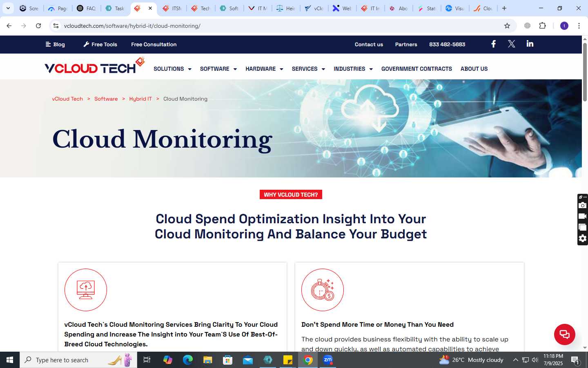Launch Microsoft Edge from the taskbar
This screenshot has width=588, height=368.
187,360
